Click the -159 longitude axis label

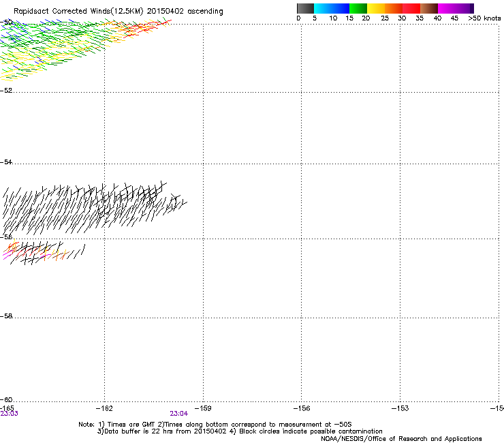pyautogui.click(x=203, y=408)
